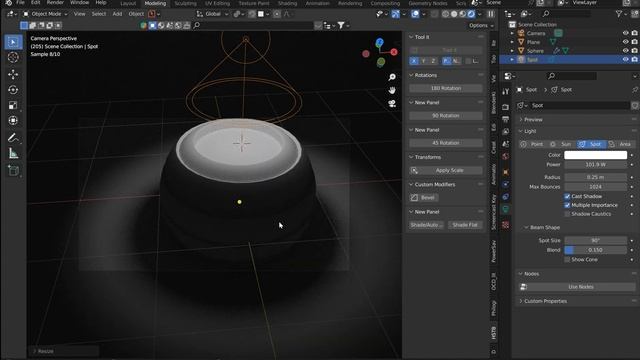Click the red X axis gizmo

[x=394, y=52]
